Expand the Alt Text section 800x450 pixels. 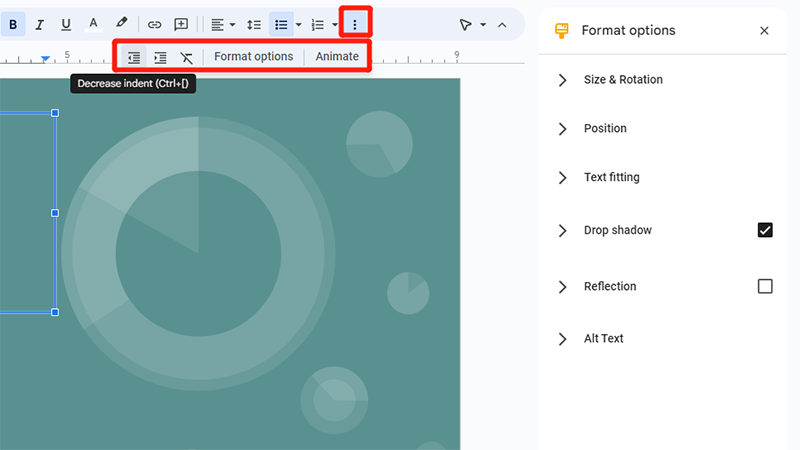point(562,339)
